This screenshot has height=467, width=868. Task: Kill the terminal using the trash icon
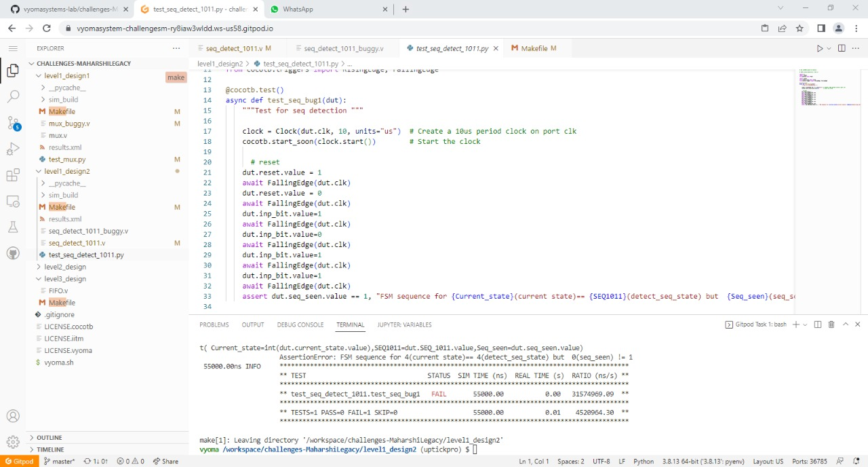pyautogui.click(x=831, y=324)
